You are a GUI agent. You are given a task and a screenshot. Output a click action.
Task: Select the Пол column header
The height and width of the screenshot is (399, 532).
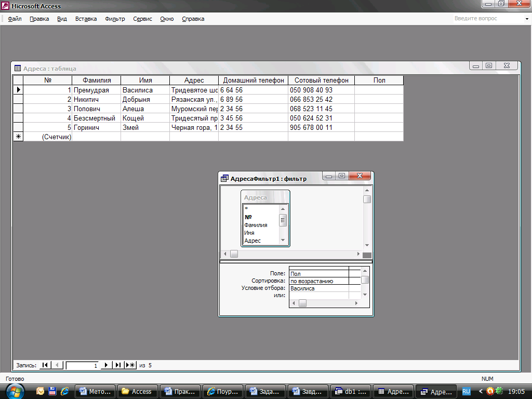click(x=379, y=81)
